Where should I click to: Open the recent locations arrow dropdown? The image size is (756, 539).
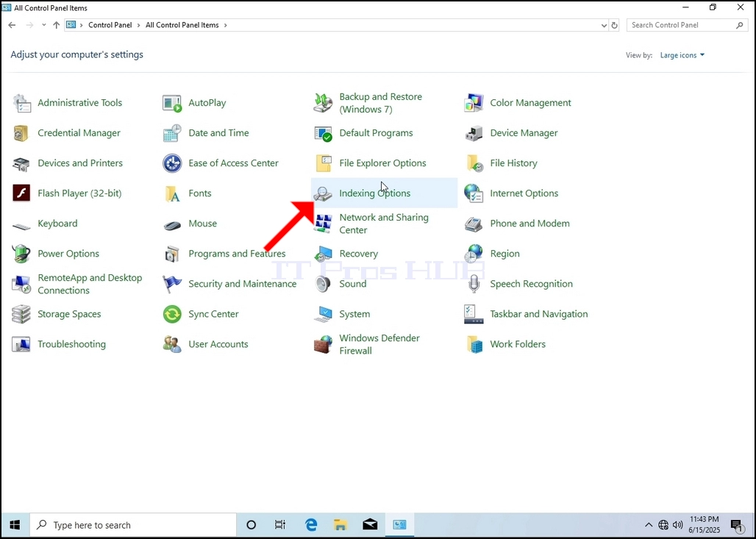44,25
